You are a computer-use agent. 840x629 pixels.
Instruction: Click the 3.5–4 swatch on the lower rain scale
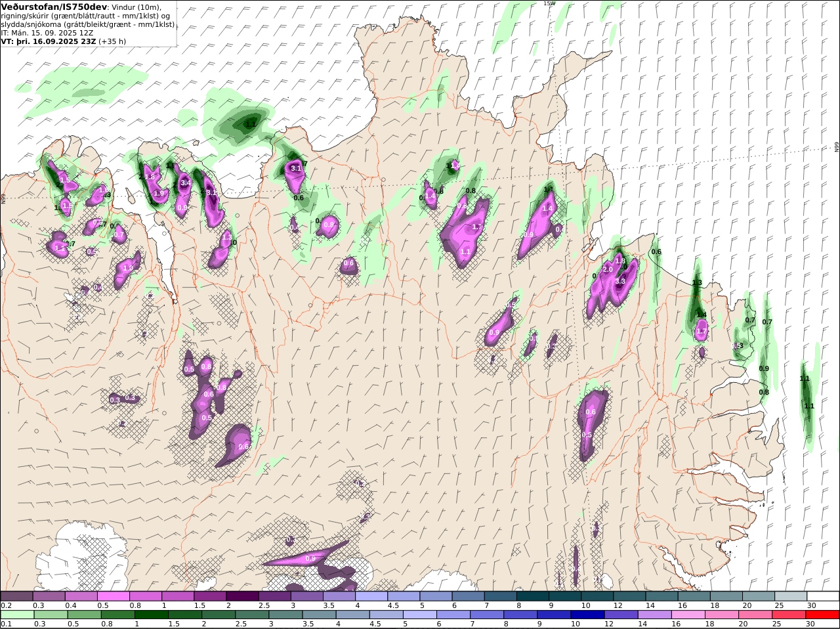pyautogui.click(x=319, y=615)
